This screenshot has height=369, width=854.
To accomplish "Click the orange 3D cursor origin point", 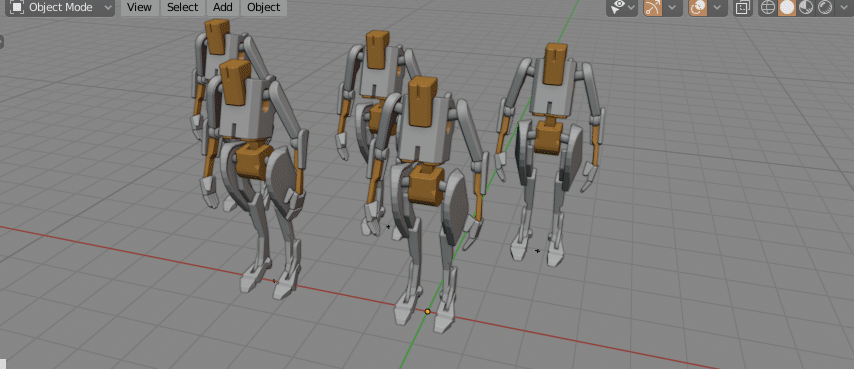I will point(428,311).
